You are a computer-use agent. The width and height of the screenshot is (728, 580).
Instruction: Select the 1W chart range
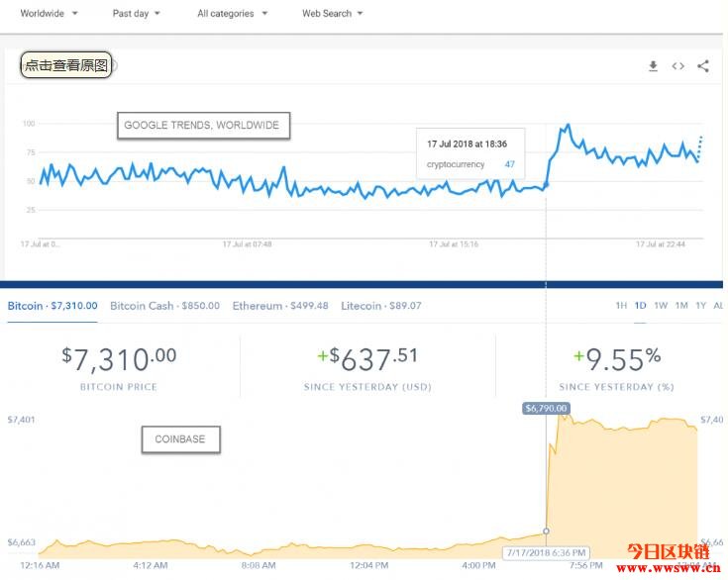(661, 305)
